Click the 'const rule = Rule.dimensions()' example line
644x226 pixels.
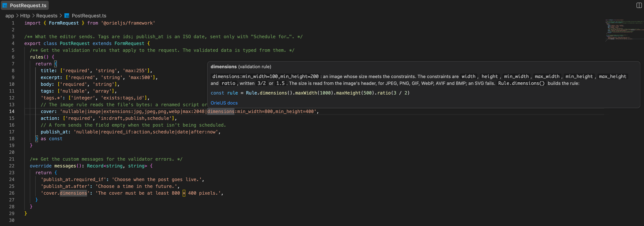tap(310, 93)
